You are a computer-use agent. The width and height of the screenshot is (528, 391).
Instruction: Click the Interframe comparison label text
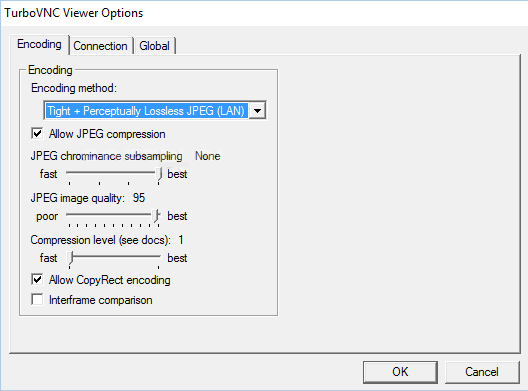pos(100,300)
